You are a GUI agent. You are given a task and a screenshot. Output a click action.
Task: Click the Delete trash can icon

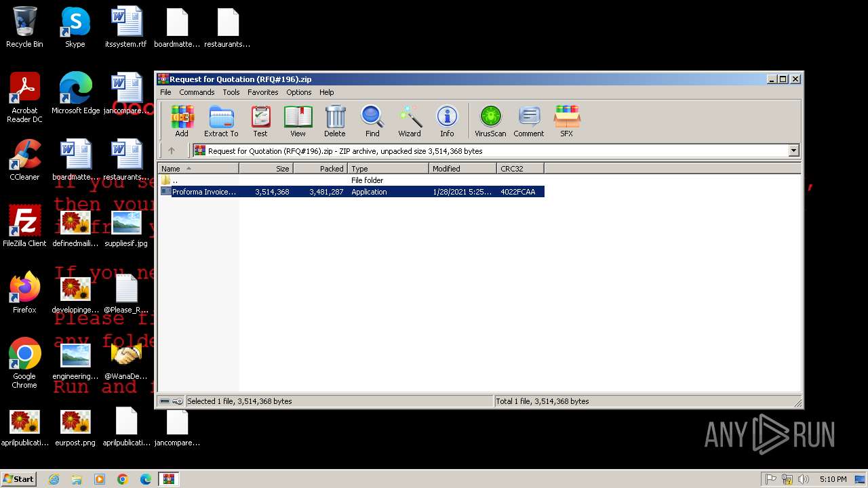tap(335, 121)
